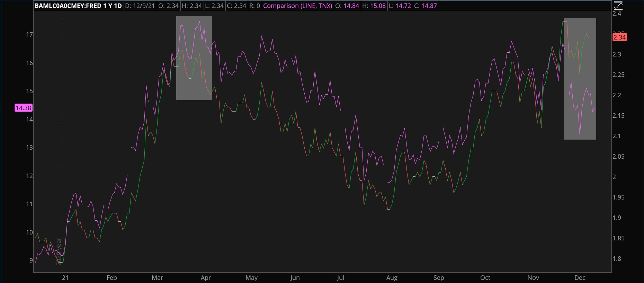
Task: Click the Aug label on time axis
Action: pos(392,277)
